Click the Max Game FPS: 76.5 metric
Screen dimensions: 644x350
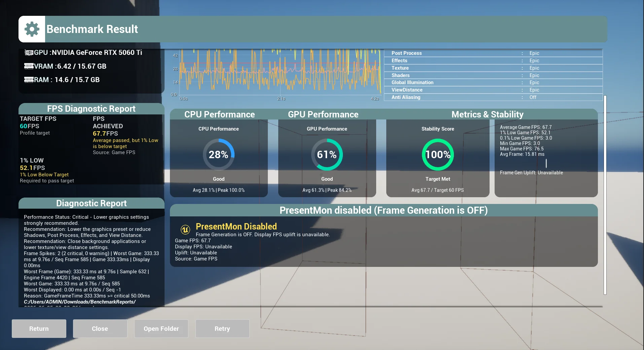522,149
